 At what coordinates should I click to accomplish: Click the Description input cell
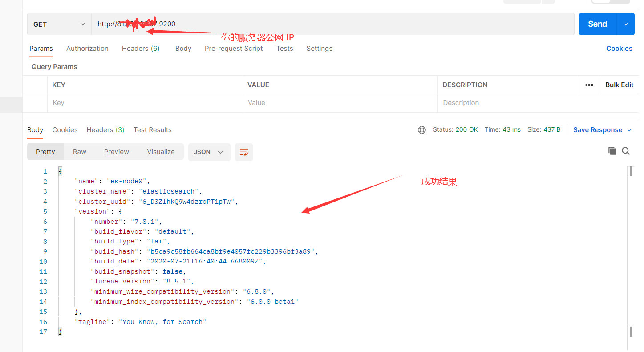pyautogui.click(x=538, y=103)
